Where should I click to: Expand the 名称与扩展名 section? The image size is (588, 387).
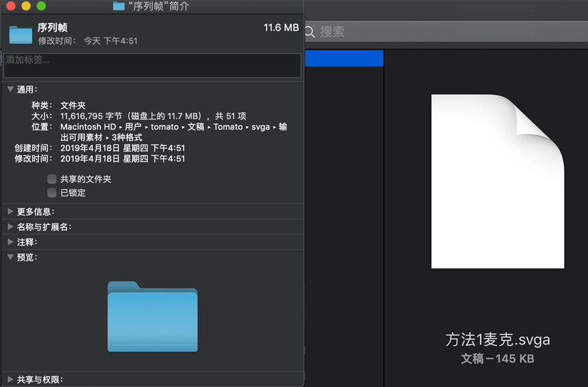(x=11, y=227)
